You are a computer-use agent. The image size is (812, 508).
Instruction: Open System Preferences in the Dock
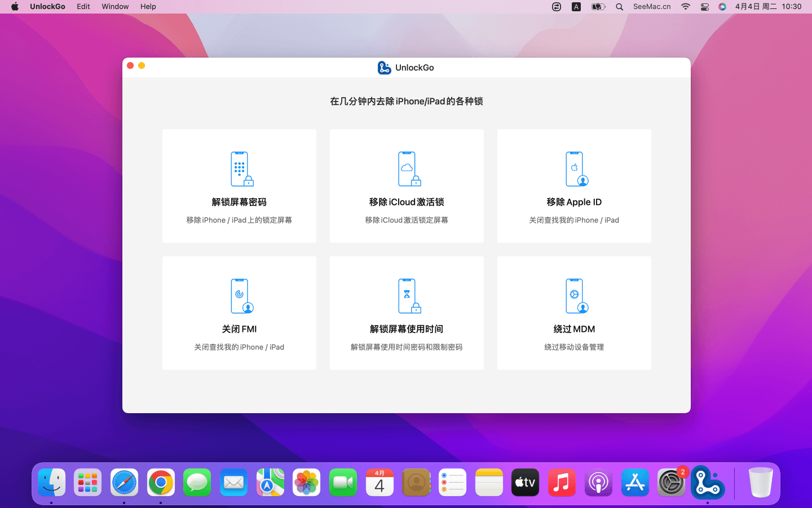[671, 483]
